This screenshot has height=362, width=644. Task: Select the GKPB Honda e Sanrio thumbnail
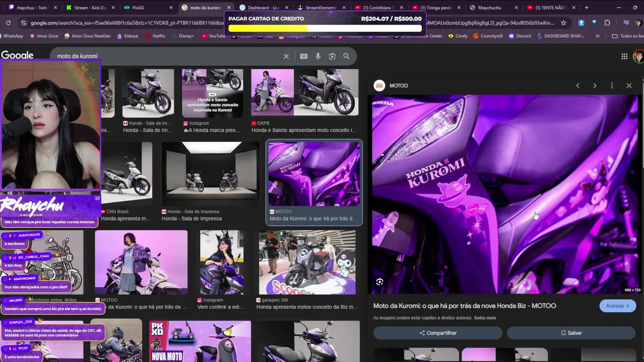tap(305, 93)
